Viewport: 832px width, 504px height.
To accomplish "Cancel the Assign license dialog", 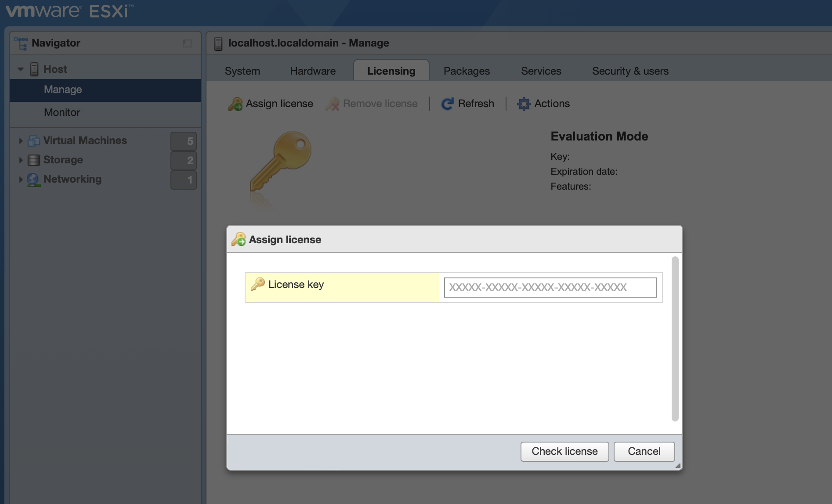I will click(x=644, y=451).
